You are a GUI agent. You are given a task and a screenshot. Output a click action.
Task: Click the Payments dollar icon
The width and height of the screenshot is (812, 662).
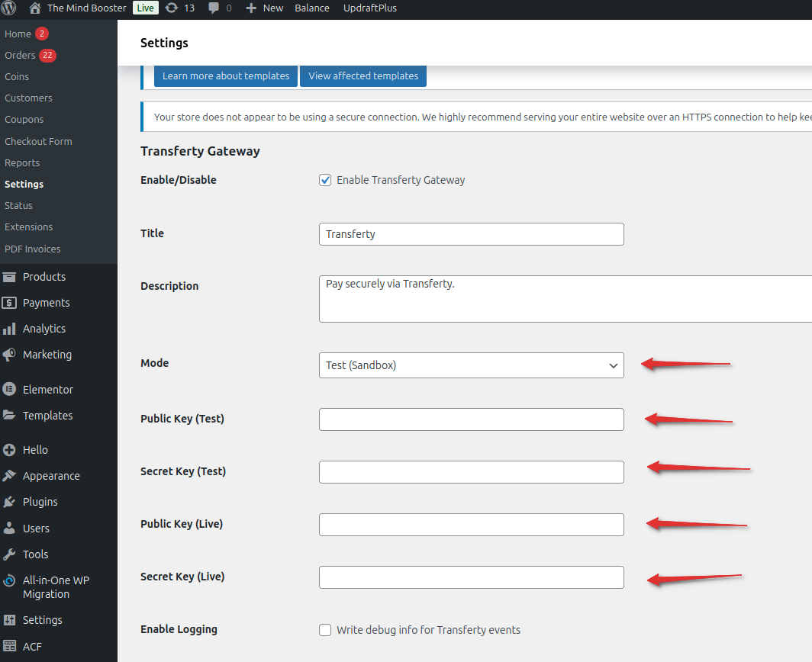[9, 303]
